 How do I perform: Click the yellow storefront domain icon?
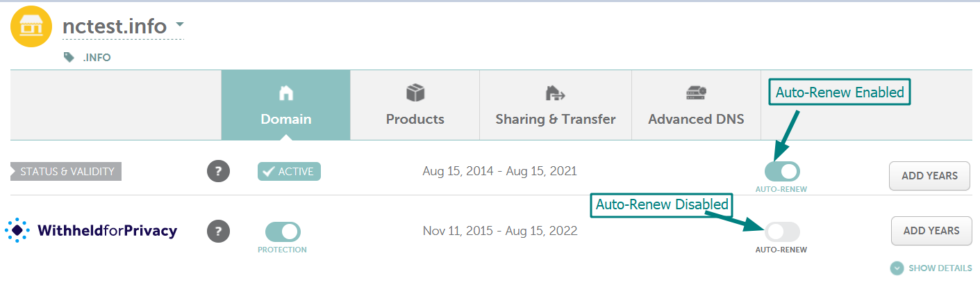click(31, 27)
